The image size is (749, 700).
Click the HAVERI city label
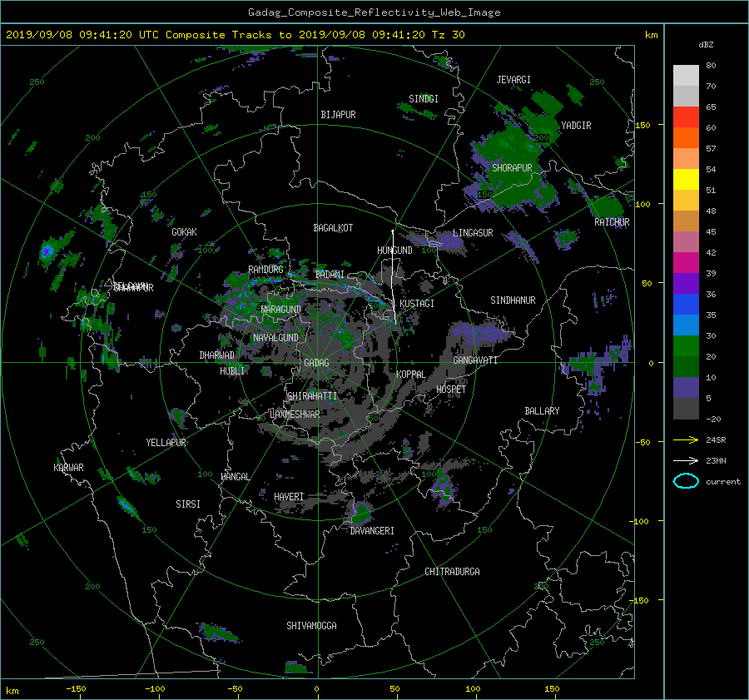pyautogui.click(x=289, y=497)
